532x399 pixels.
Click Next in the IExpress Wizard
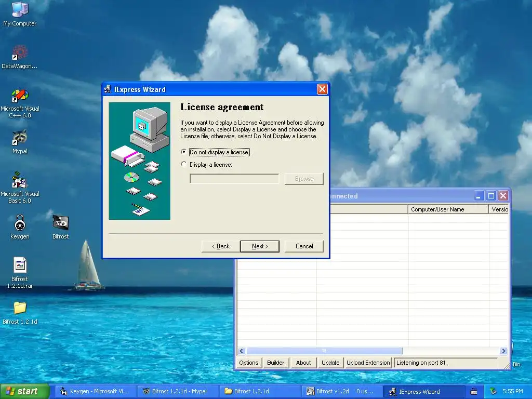click(260, 246)
